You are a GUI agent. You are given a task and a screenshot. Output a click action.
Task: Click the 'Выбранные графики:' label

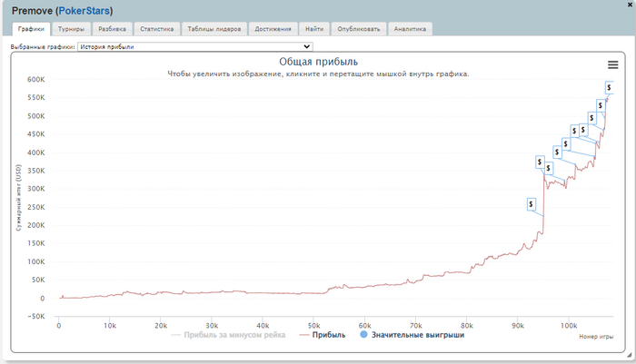pos(43,46)
